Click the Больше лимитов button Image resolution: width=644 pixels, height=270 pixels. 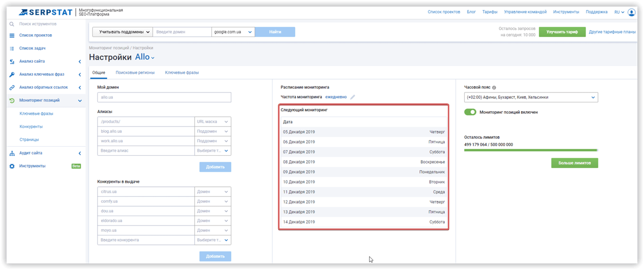pos(575,163)
